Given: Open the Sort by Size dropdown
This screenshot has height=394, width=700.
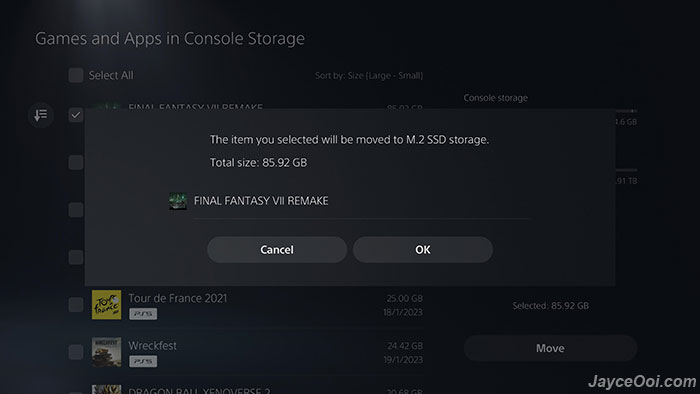Looking at the screenshot, I should (x=369, y=75).
